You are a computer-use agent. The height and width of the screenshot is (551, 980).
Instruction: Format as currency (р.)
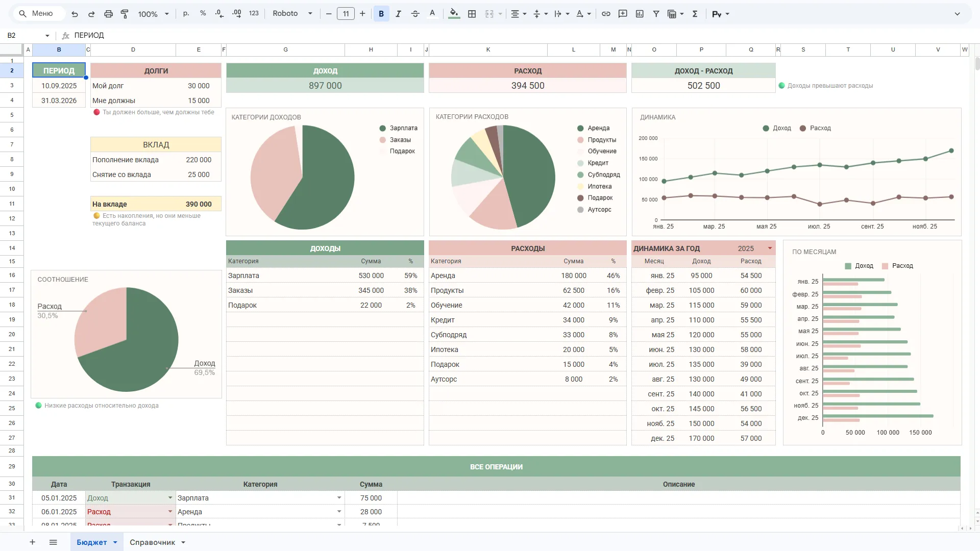186,14
